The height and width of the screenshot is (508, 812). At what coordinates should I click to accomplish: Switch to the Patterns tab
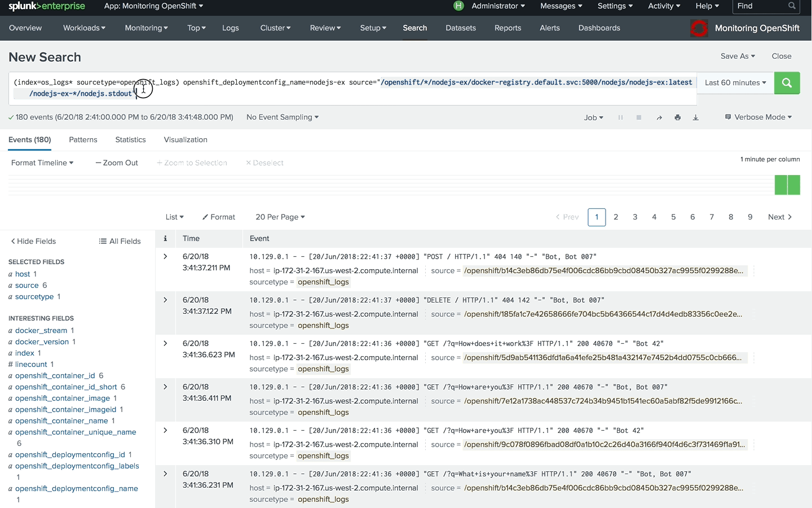(83, 139)
